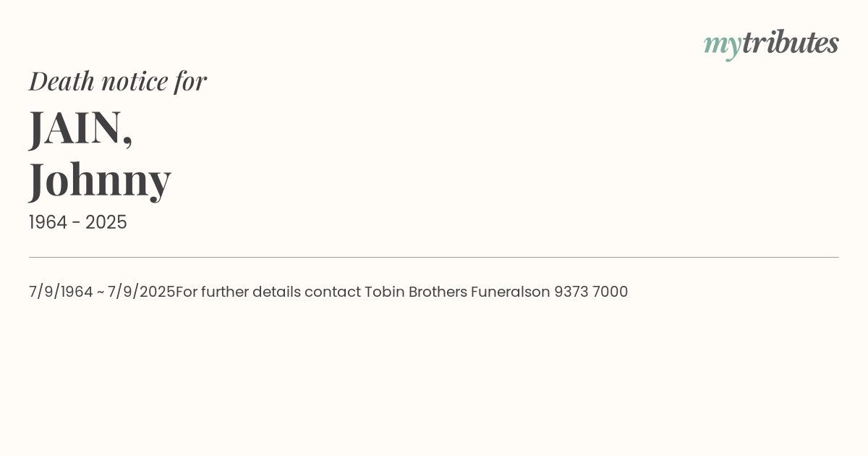This screenshot has width=868, height=456.
Task: Click the tilde between the two dates
Action: coord(100,292)
